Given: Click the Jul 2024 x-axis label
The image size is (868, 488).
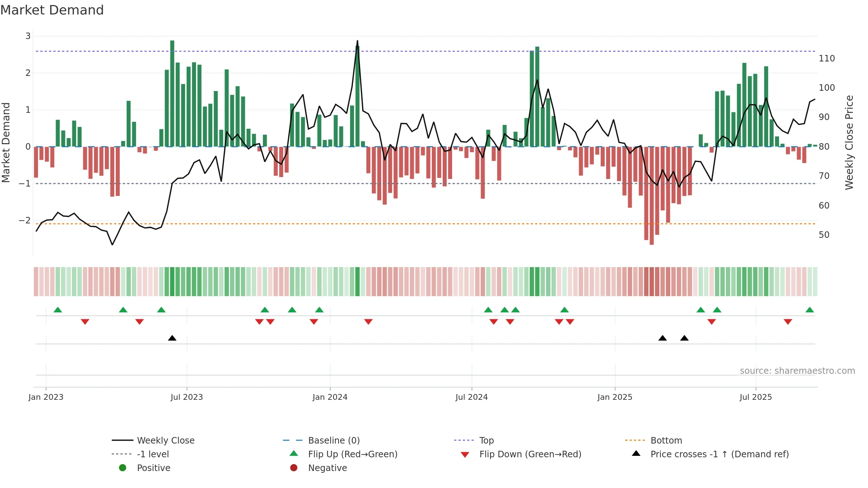Looking at the screenshot, I should point(472,397).
